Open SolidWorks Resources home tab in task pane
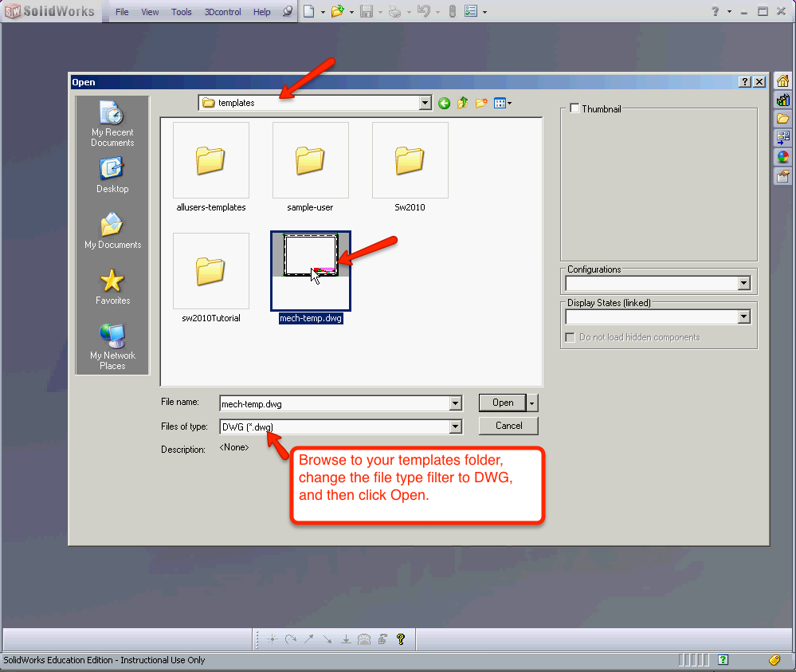 [782, 81]
